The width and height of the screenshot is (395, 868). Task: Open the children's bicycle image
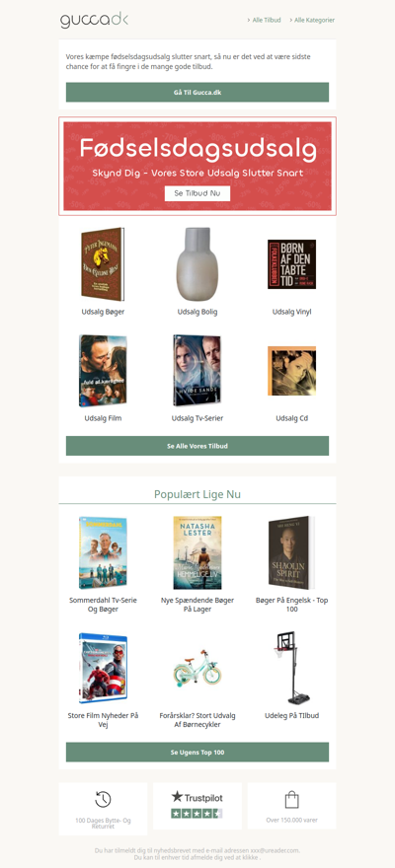(x=197, y=668)
